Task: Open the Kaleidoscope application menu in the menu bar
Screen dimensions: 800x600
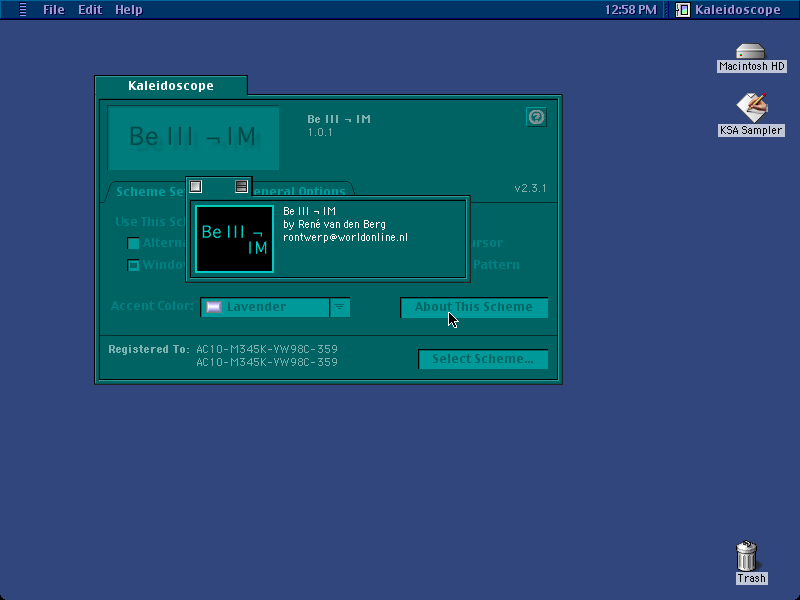Action: [x=729, y=10]
